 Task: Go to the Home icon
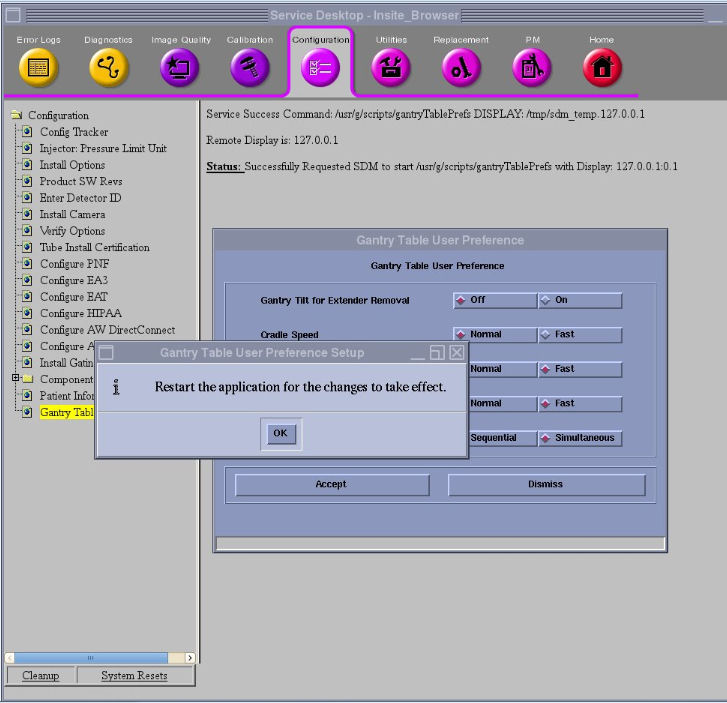coord(602,68)
